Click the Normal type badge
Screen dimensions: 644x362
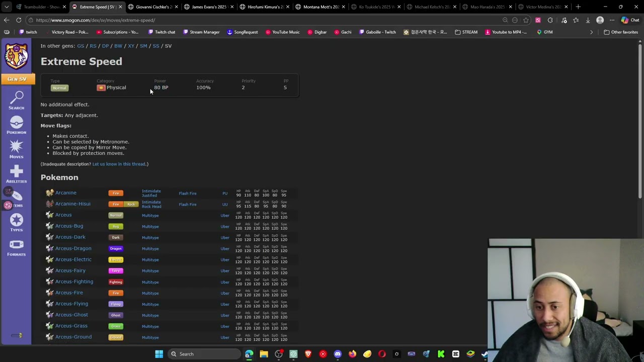pos(59,88)
